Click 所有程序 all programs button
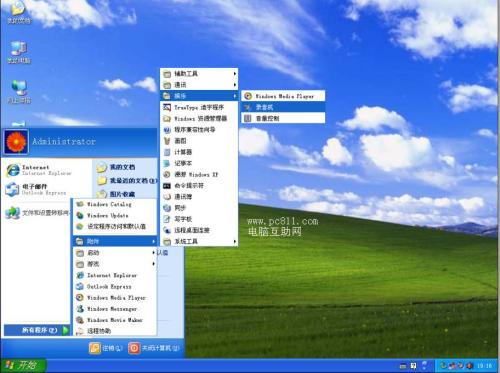 click(37, 330)
